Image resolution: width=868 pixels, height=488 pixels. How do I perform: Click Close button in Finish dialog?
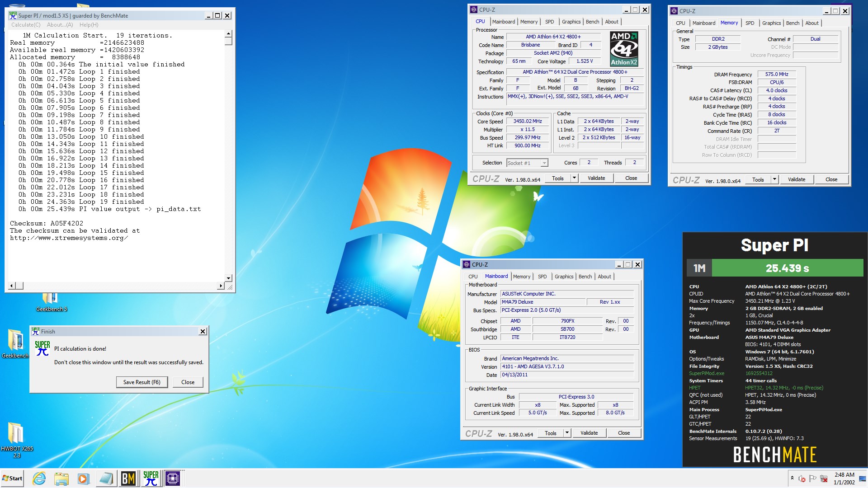pos(188,382)
